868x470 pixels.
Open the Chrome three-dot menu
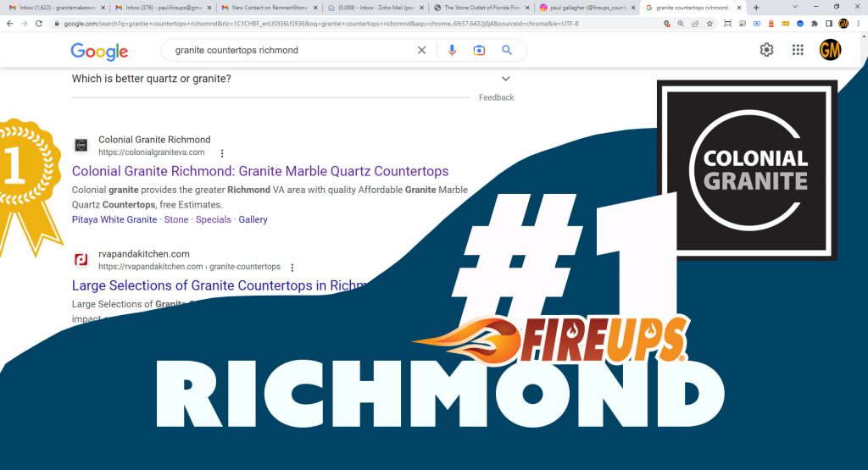(x=858, y=24)
